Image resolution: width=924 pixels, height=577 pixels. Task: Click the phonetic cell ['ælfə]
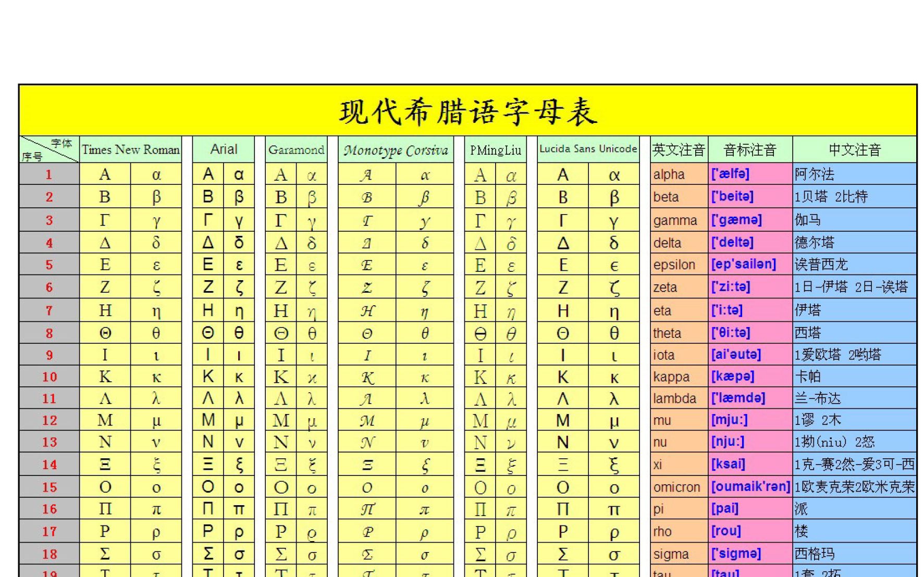pos(750,174)
